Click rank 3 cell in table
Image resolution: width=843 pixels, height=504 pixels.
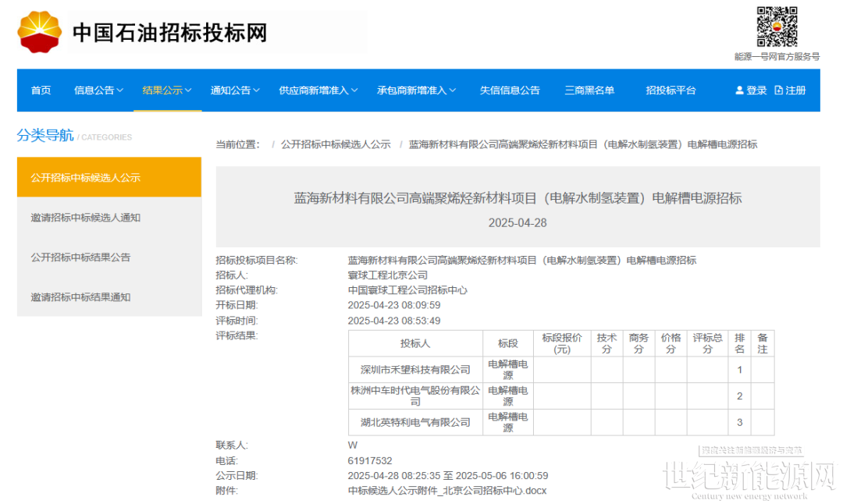740,422
